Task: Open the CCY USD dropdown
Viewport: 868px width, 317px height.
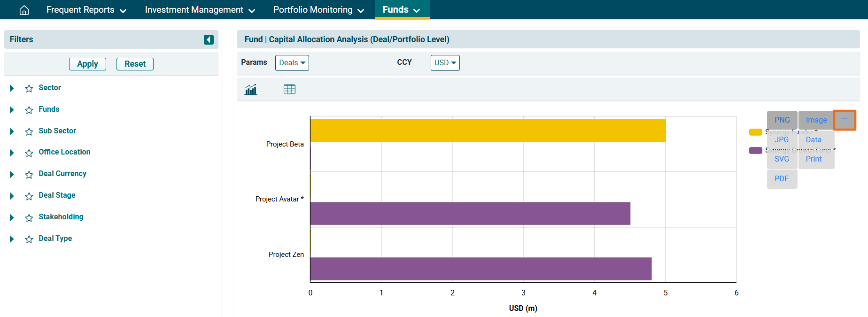Action: [x=445, y=63]
